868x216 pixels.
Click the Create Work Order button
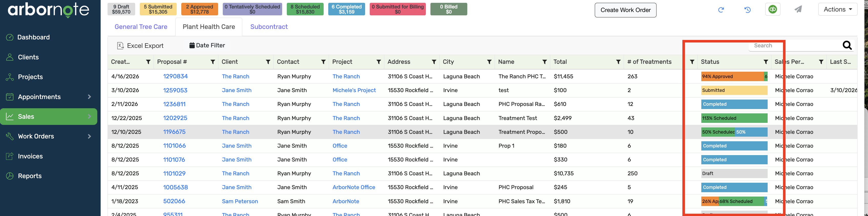coord(625,10)
